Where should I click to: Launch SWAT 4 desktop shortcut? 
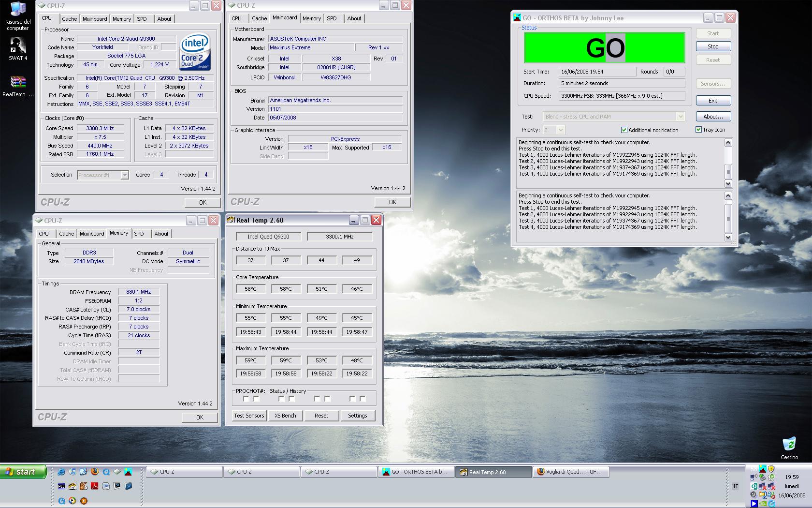click(18, 49)
